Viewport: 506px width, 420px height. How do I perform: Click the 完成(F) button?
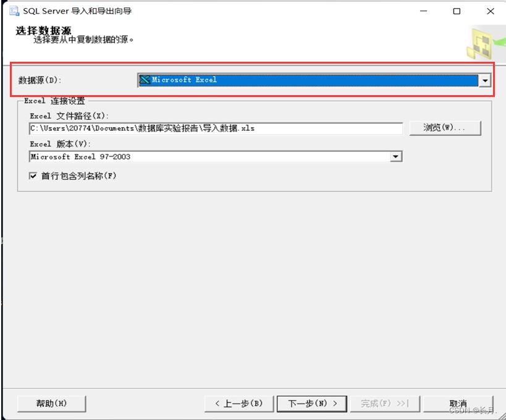coord(385,403)
